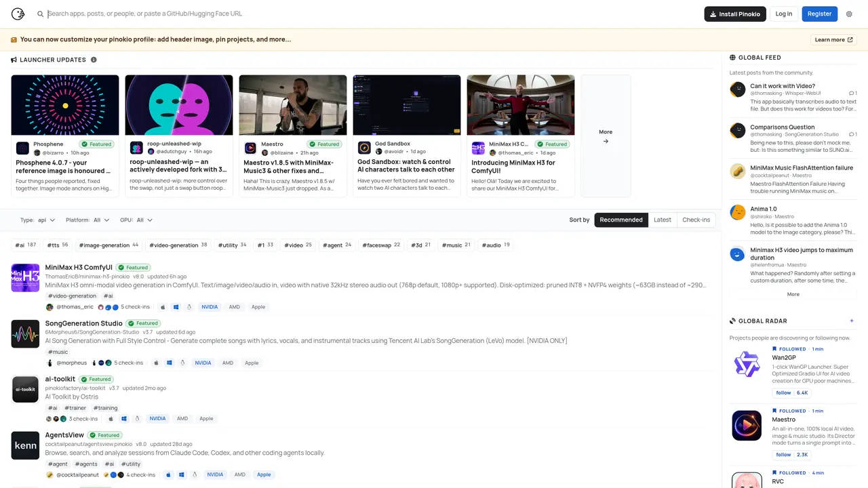Click the Maestro radar project icon
The width and height of the screenshot is (868, 488).
tap(747, 425)
